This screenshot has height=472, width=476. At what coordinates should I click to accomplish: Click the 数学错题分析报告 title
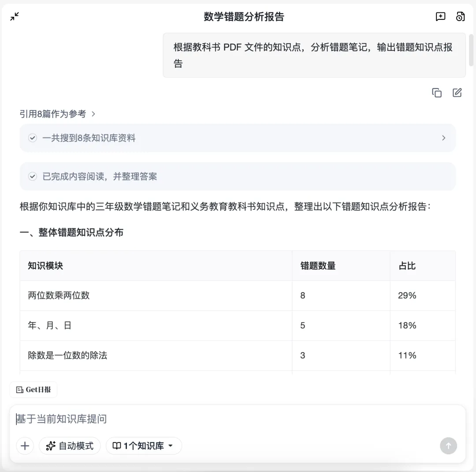(245, 17)
